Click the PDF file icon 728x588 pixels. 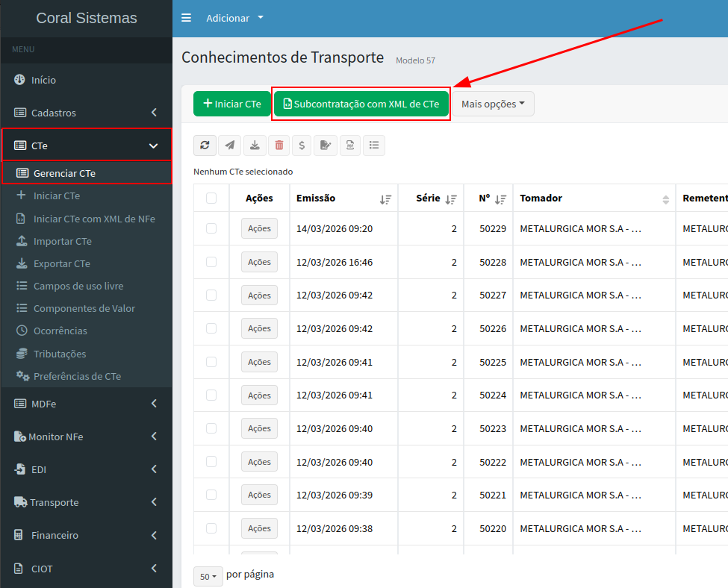coord(350,146)
